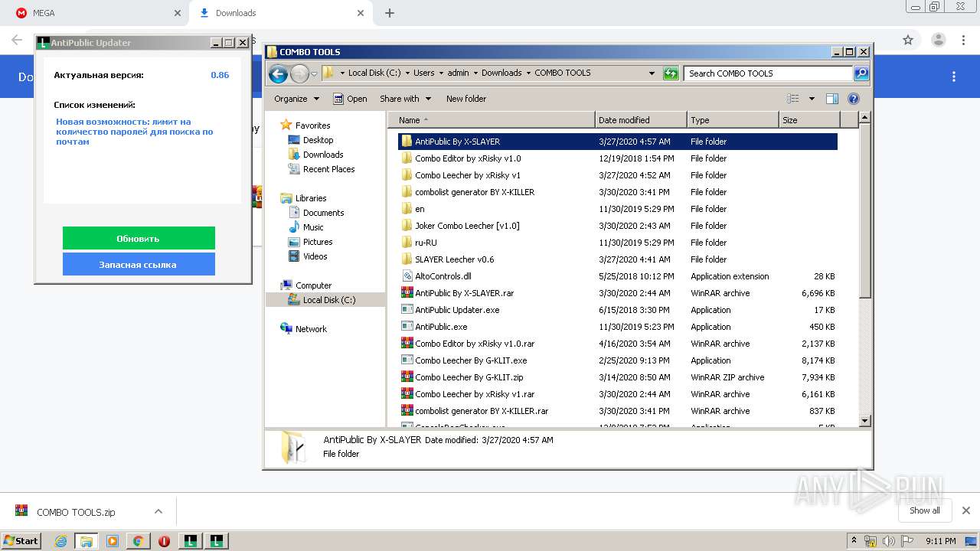Select Combo Leecher By G-KLIT.zip archive icon
The width and height of the screenshot is (980, 551).
point(407,377)
